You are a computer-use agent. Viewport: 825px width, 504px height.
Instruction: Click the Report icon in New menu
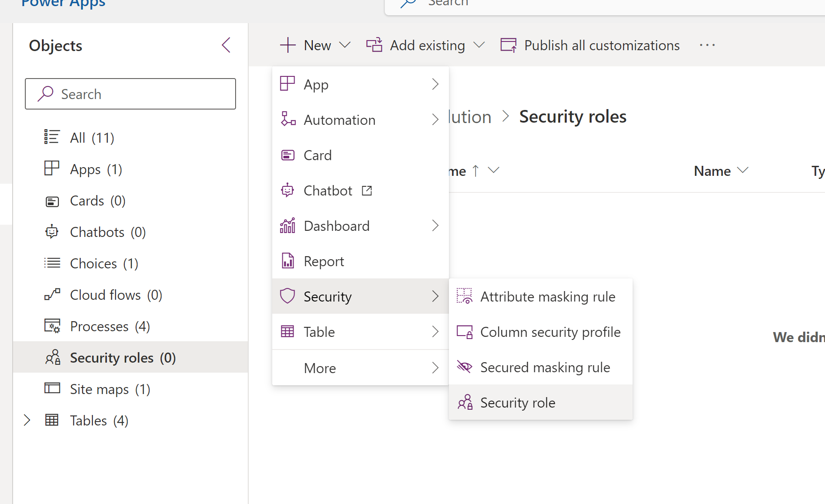click(288, 261)
